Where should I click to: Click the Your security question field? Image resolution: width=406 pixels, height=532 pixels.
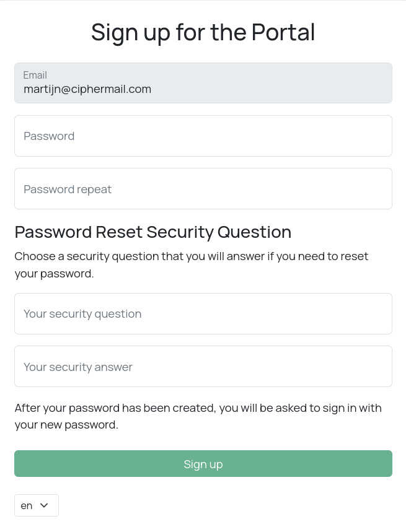[x=203, y=314]
